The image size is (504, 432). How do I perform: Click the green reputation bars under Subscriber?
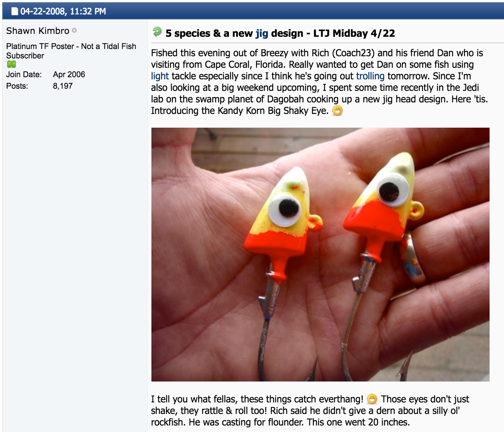click(x=12, y=64)
